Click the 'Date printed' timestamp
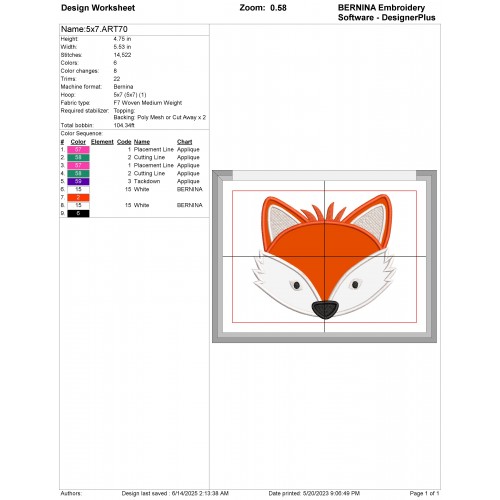The height and width of the screenshot is (500, 500). tap(314, 494)
